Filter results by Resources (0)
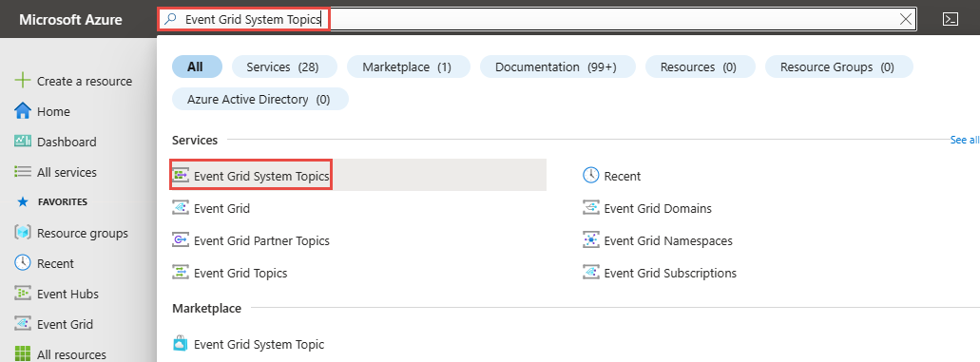Image resolution: width=980 pixels, height=362 pixels. point(700,67)
